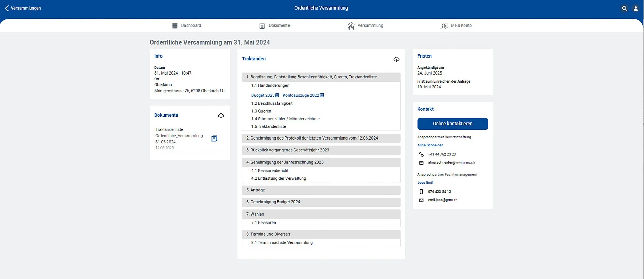Click the search magnifier icon

click(624, 9)
